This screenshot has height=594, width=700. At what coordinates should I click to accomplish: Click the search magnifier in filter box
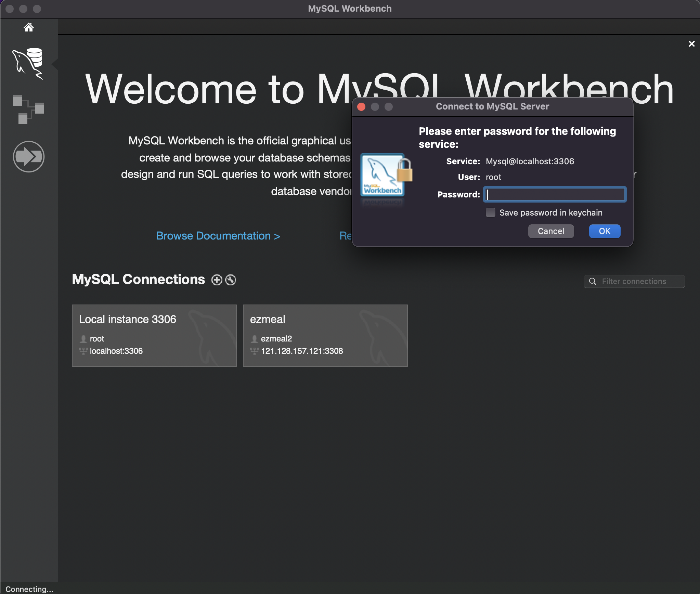593,282
